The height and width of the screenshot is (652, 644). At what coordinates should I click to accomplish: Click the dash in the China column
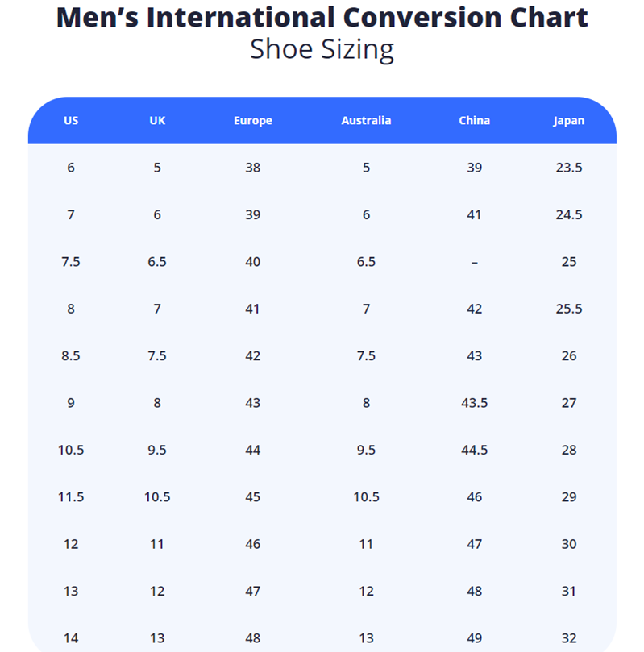click(x=474, y=262)
